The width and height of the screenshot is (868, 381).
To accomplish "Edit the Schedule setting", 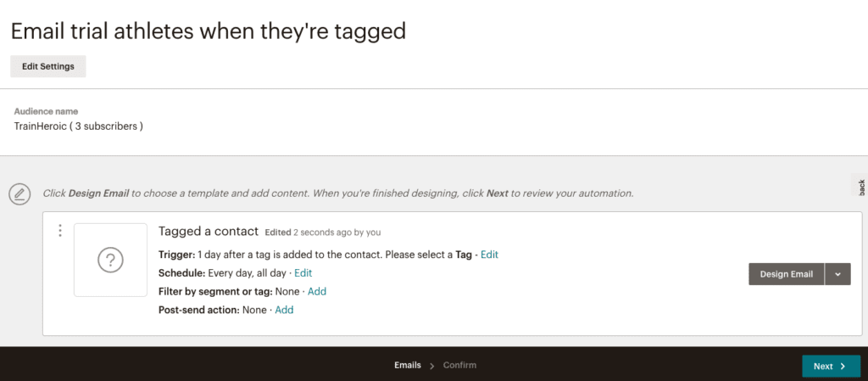I will pos(303,273).
